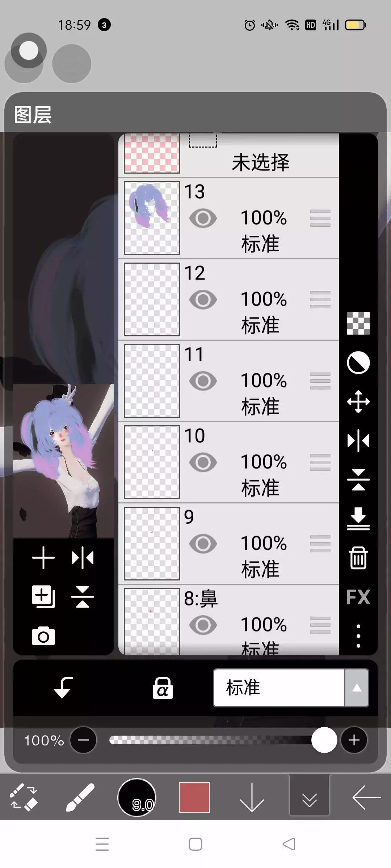Click the merge layer down arrow icon
This screenshot has width=391, height=868.
pos(358,519)
